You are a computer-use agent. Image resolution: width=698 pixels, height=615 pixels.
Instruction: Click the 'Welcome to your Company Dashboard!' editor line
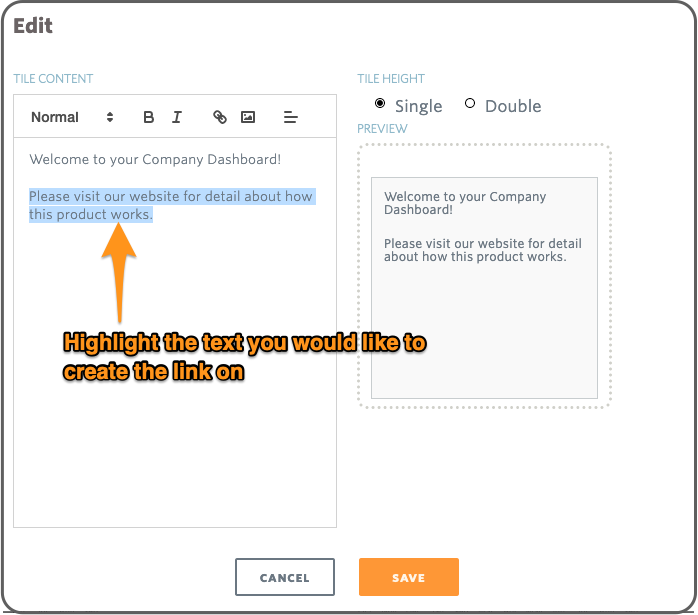pos(155,159)
